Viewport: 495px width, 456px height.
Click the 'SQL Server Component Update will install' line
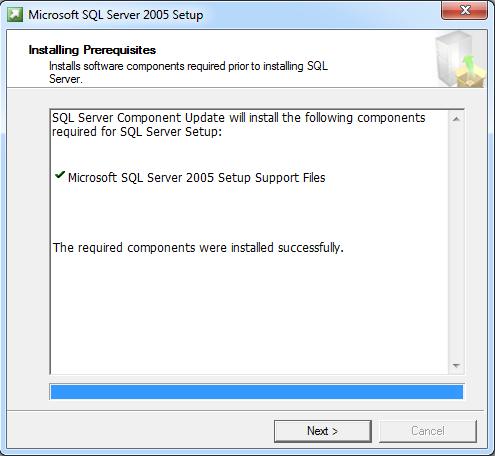239,118
